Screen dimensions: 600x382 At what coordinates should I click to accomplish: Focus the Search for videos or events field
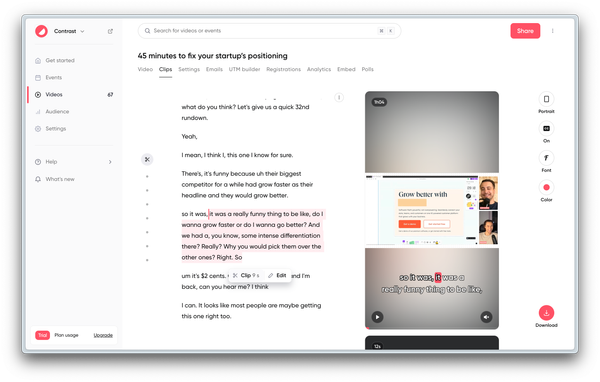[269, 31]
